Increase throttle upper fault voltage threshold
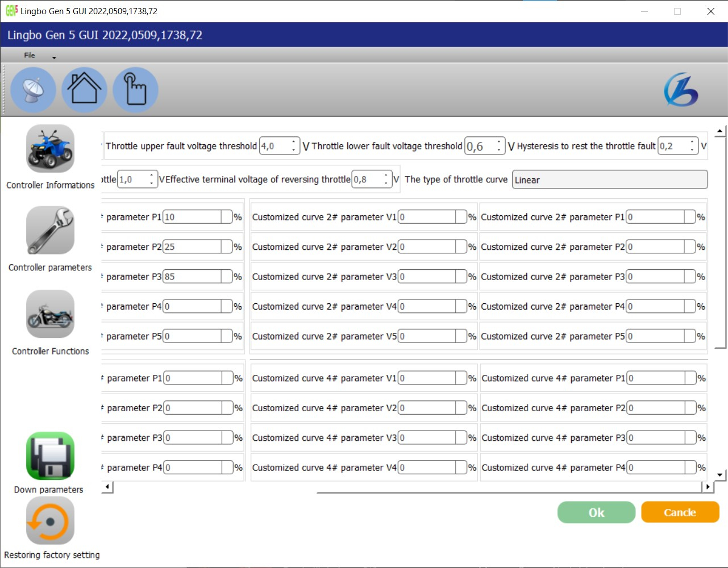This screenshot has height=568, width=728. (x=294, y=142)
